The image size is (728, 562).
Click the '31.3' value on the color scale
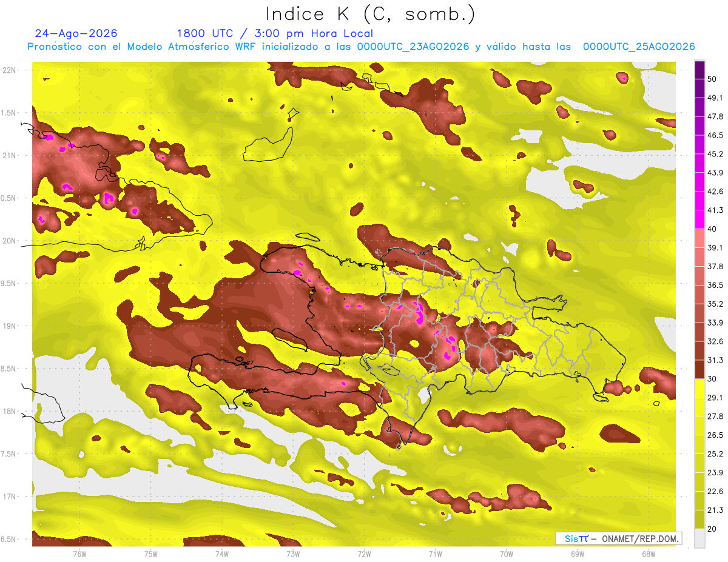click(715, 360)
